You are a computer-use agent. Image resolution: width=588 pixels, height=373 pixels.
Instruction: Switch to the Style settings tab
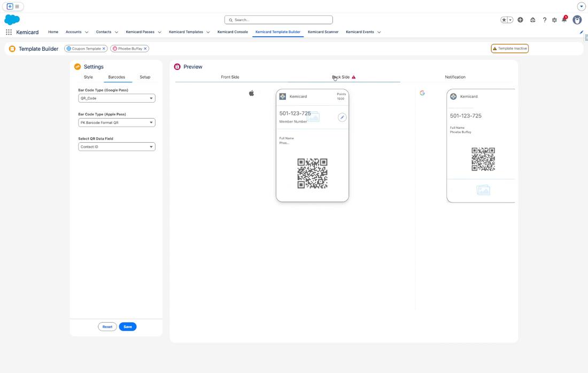coord(88,77)
